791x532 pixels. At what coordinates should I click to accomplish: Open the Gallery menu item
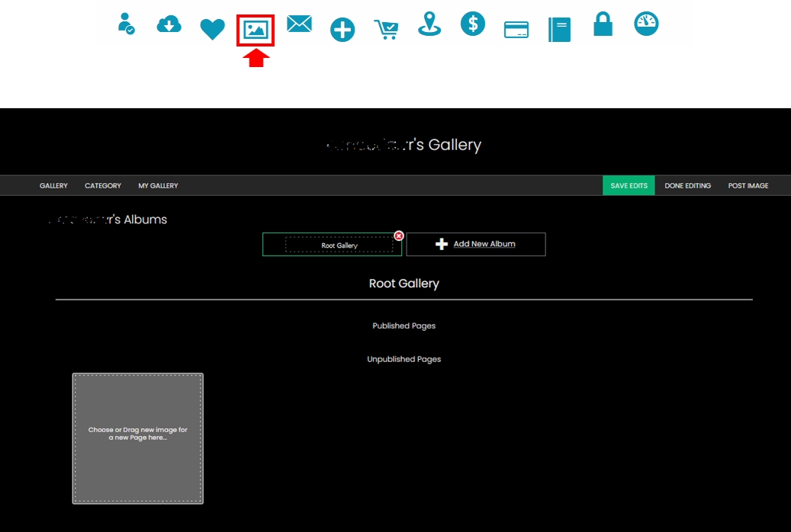coord(53,186)
